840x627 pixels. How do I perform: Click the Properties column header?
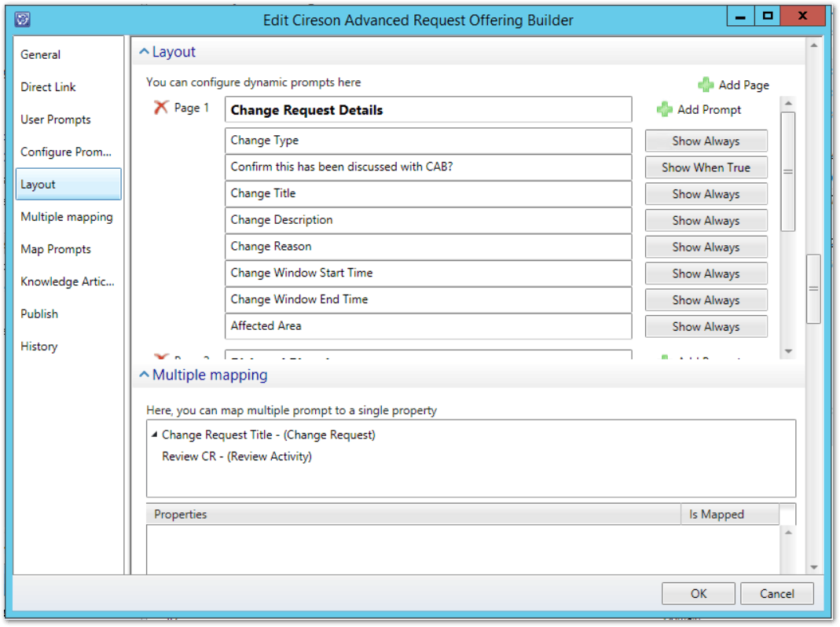click(x=413, y=515)
